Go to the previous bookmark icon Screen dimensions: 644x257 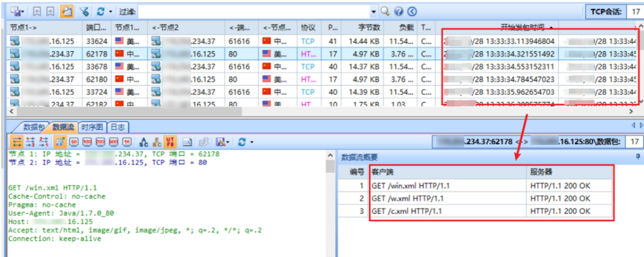pyautogui.click(x=36, y=11)
